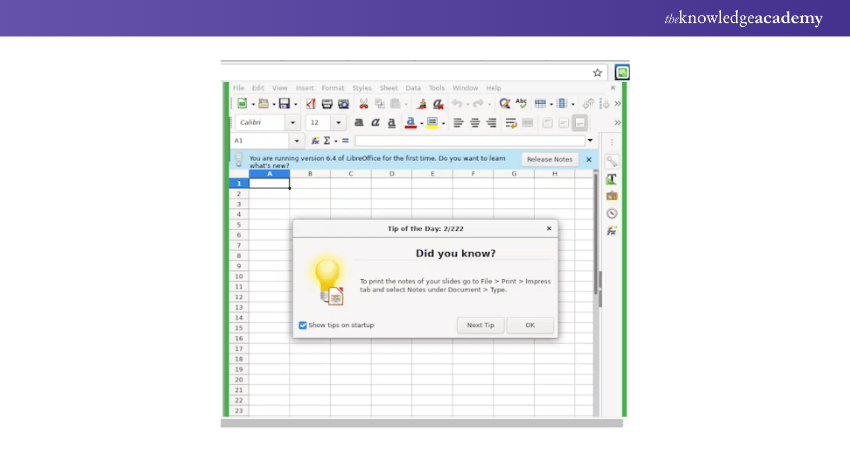Open the yellow background color swatch
The image size is (850, 450).
[x=432, y=123]
